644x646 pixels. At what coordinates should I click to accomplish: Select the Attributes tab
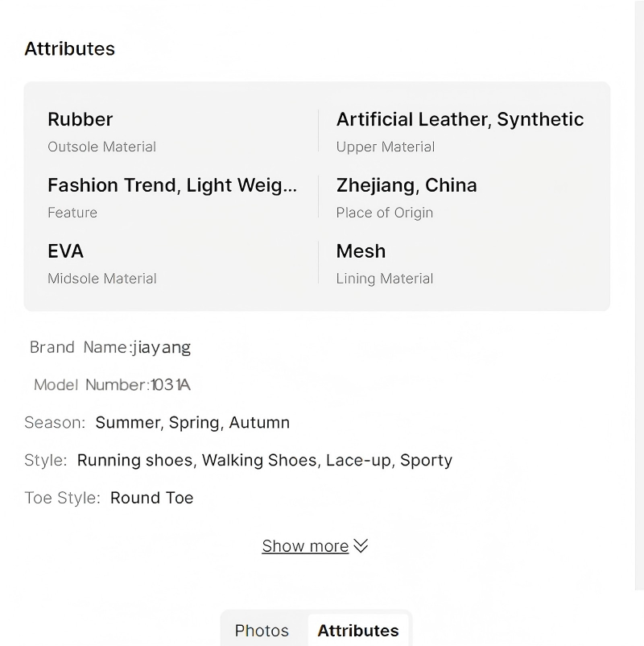[x=358, y=630]
